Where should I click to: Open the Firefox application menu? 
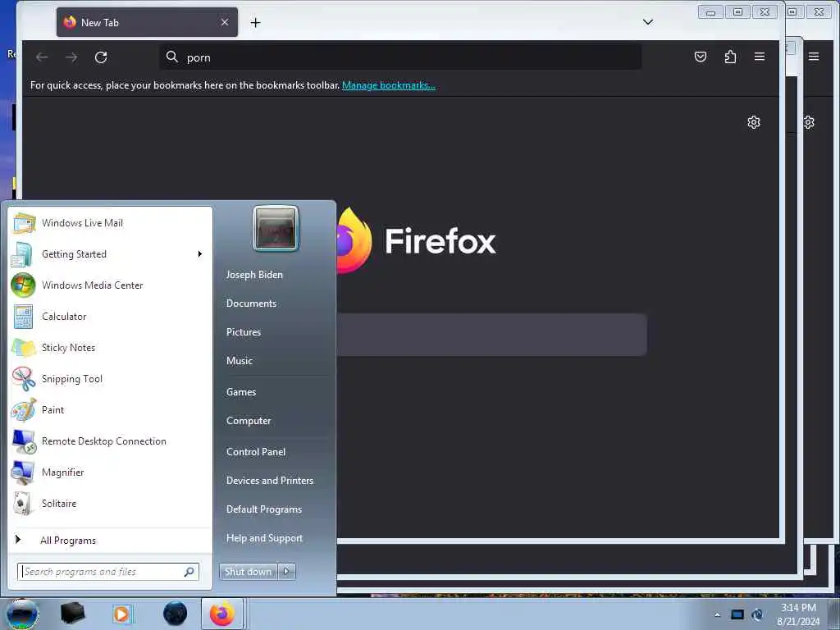759,57
